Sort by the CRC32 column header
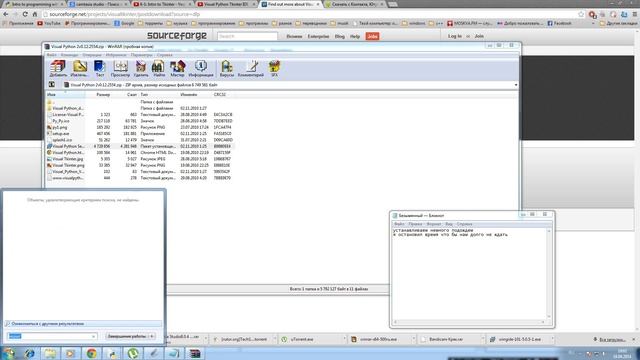 tap(220, 95)
